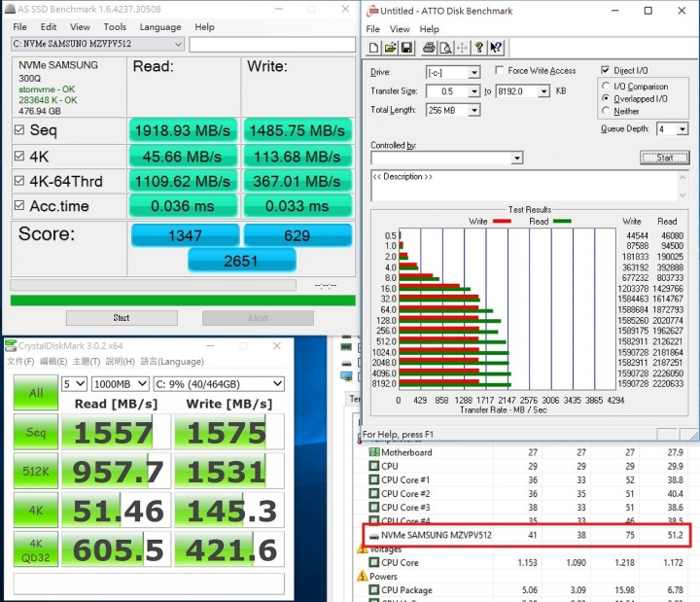Click the Context Help arrow icon in ATTO
Screen dimensions: 700x602
497,48
